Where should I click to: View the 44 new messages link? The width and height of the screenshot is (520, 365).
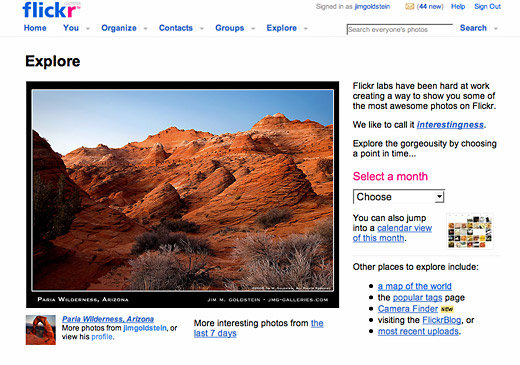430,6
